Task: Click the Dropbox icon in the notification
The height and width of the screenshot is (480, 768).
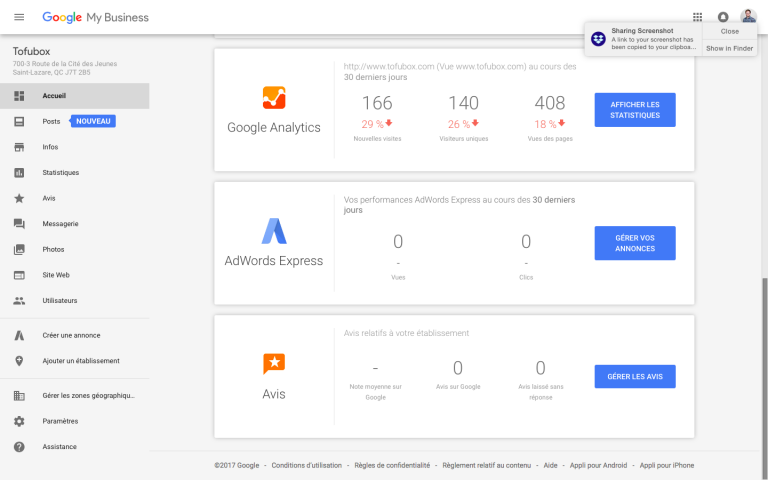Action: click(598, 39)
